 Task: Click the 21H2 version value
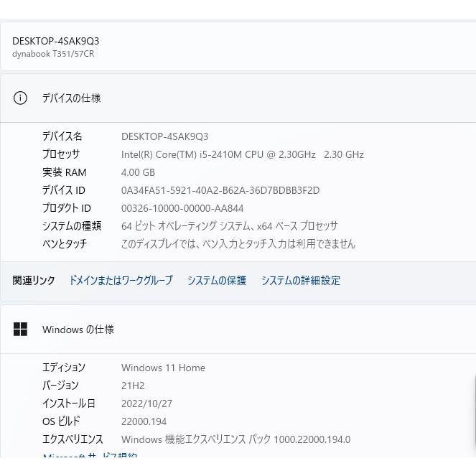tap(133, 386)
